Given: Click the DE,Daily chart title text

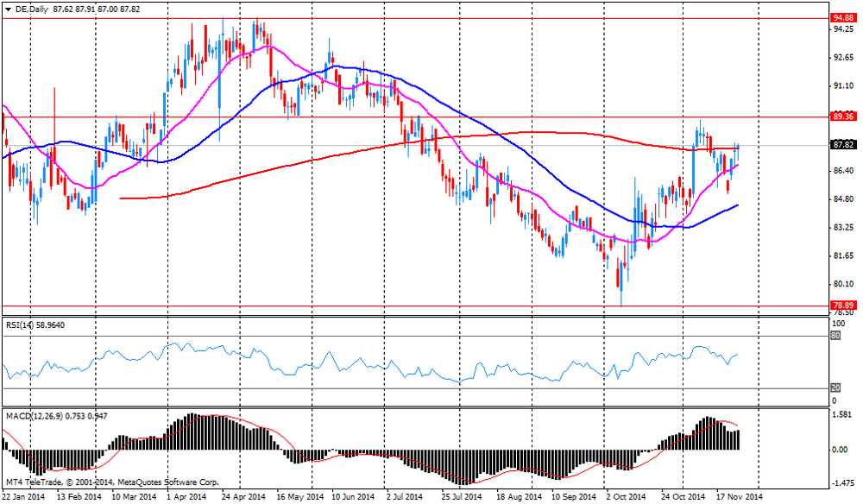Looking at the screenshot, I should tap(31, 9).
